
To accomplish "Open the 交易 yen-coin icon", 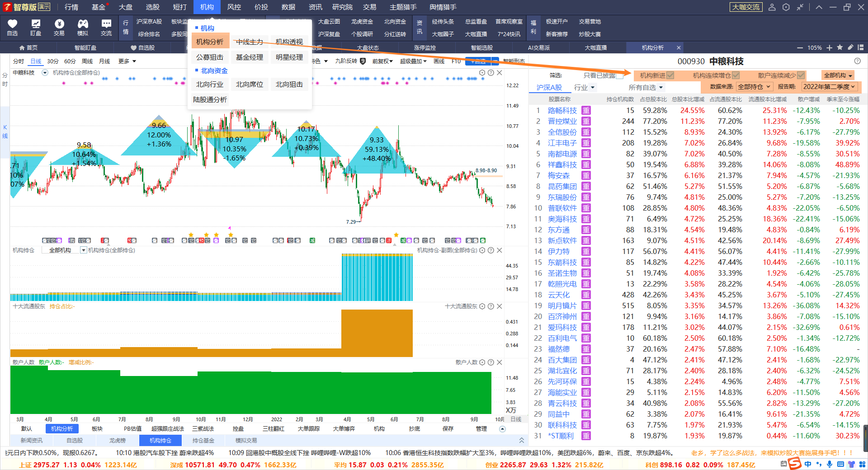I will pos(59,24).
